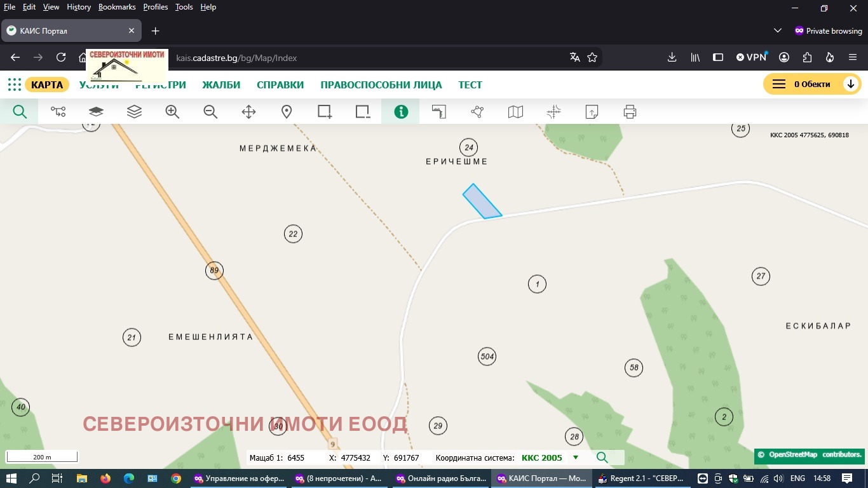The height and width of the screenshot is (488, 868).
Task: Open Firefox hamburger application menu
Action: tap(853, 57)
